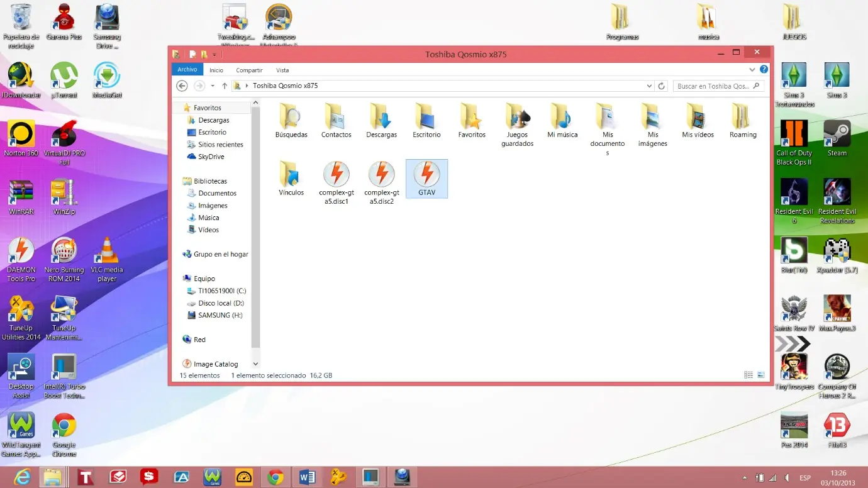Select Saints Row IV desktop shortcut

click(x=794, y=314)
